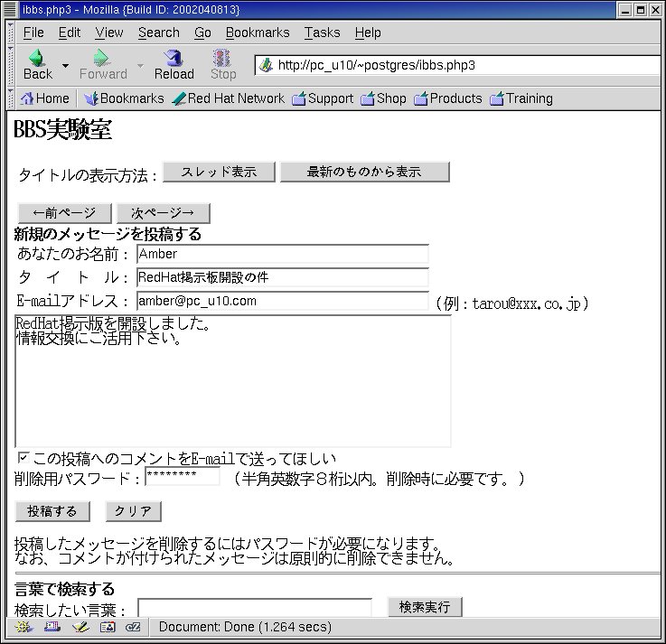Click the Back navigation arrow icon
Image resolution: width=666 pixels, height=644 pixels.
point(36,58)
